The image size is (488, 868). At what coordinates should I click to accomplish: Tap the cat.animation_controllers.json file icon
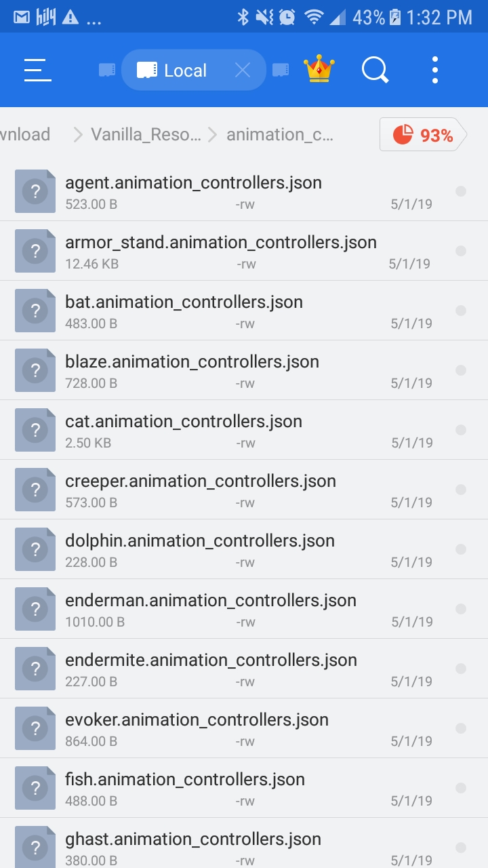pos(35,430)
